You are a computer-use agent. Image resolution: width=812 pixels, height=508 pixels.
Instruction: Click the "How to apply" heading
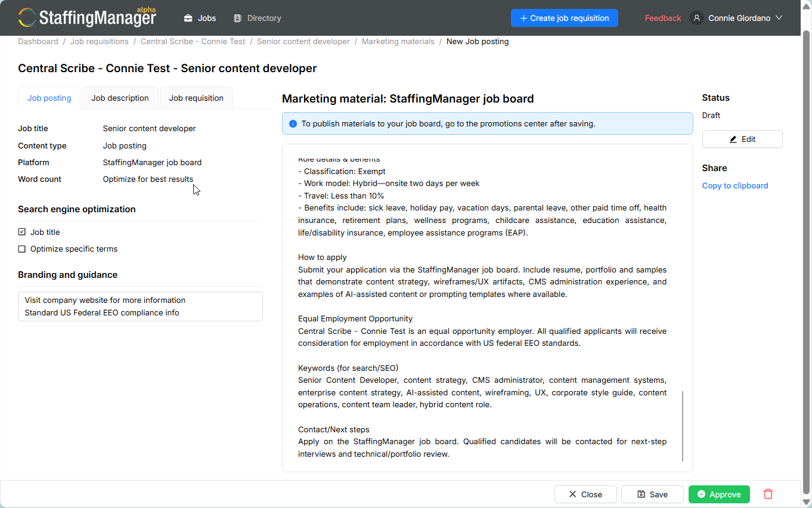click(323, 257)
